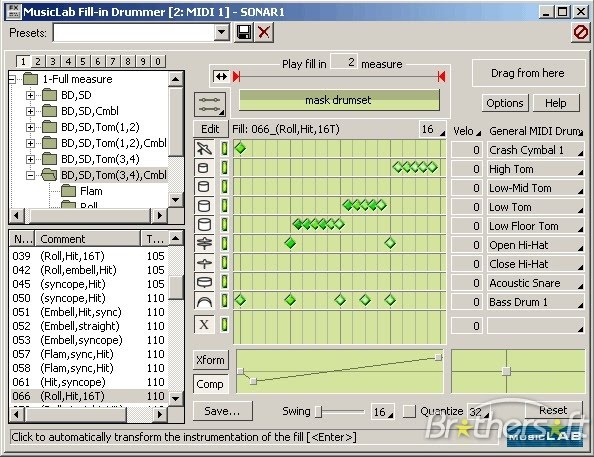The width and height of the screenshot is (594, 457).
Task: Select fill 057 (Flam,sync,Hit)
Action: (89, 354)
